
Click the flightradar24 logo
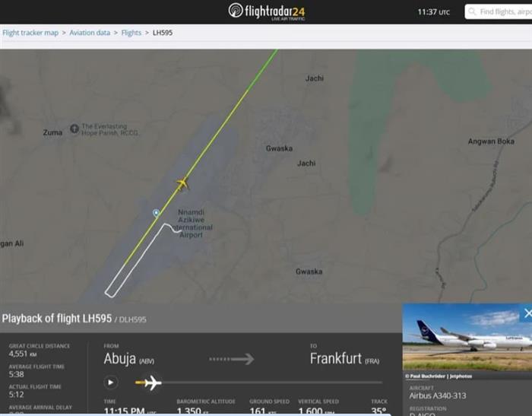267,11
